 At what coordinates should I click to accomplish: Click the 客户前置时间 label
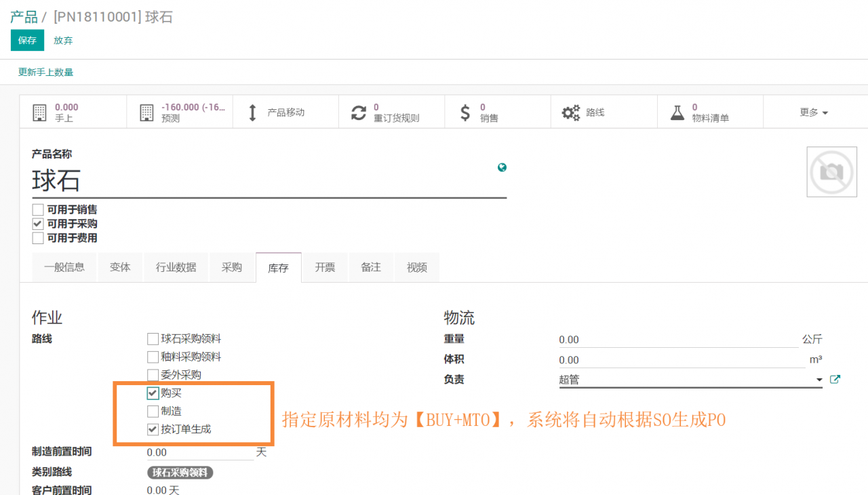62,490
